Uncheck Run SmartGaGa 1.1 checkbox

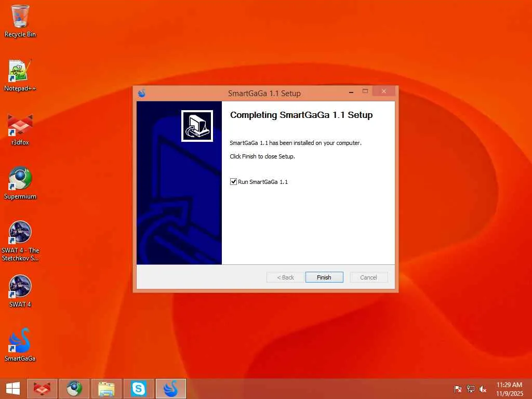pos(233,181)
